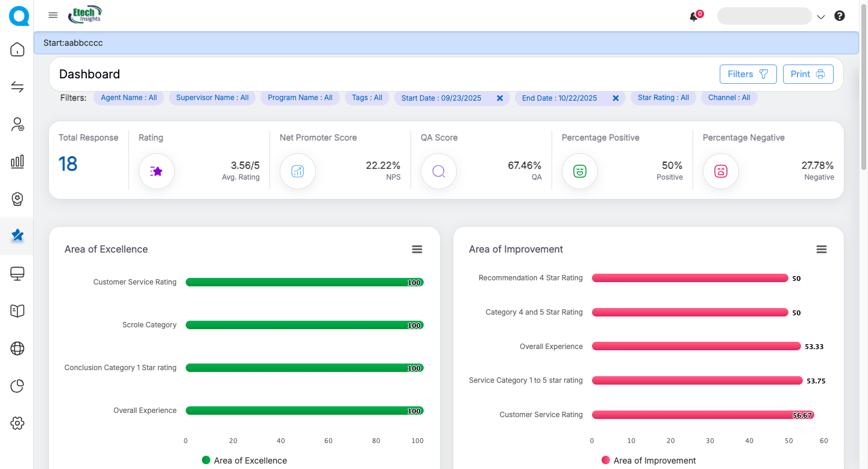Remove the Start Date filter

[500, 98]
